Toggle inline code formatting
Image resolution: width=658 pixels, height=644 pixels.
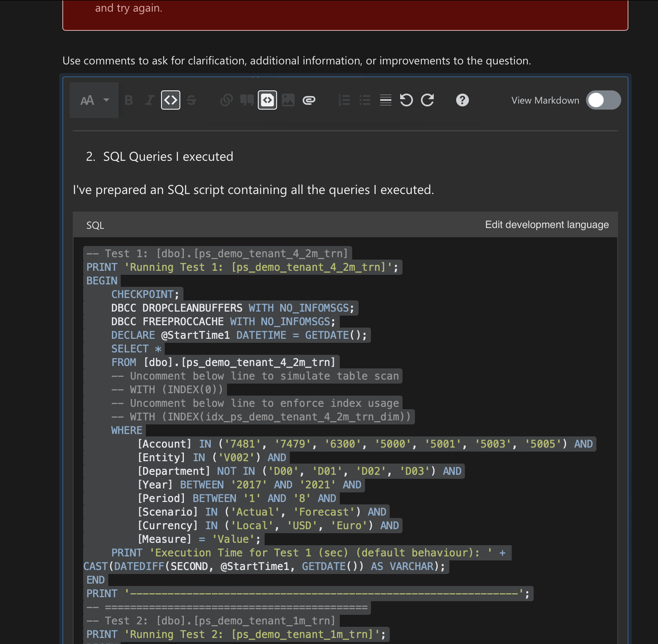tap(171, 100)
